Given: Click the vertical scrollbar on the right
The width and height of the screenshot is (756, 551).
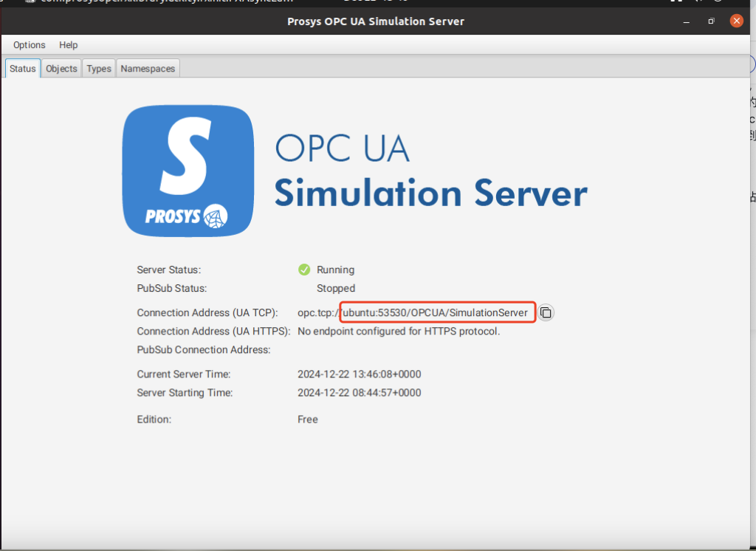Looking at the screenshot, I should (752, 295).
